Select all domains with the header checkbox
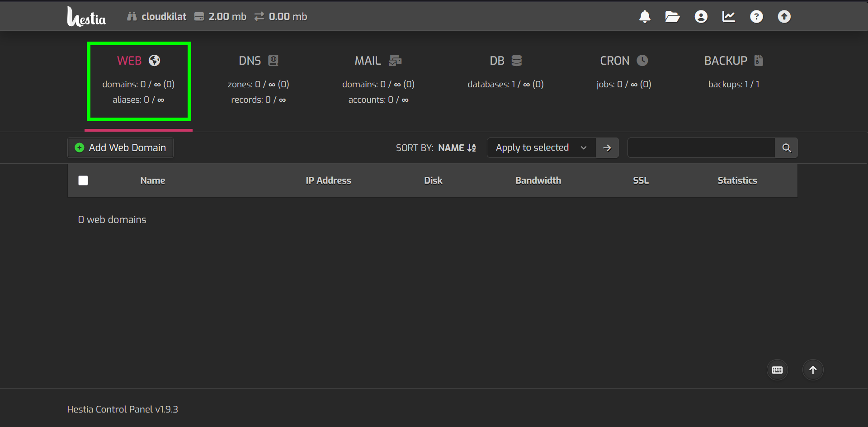868x427 pixels. [x=83, y=180]
